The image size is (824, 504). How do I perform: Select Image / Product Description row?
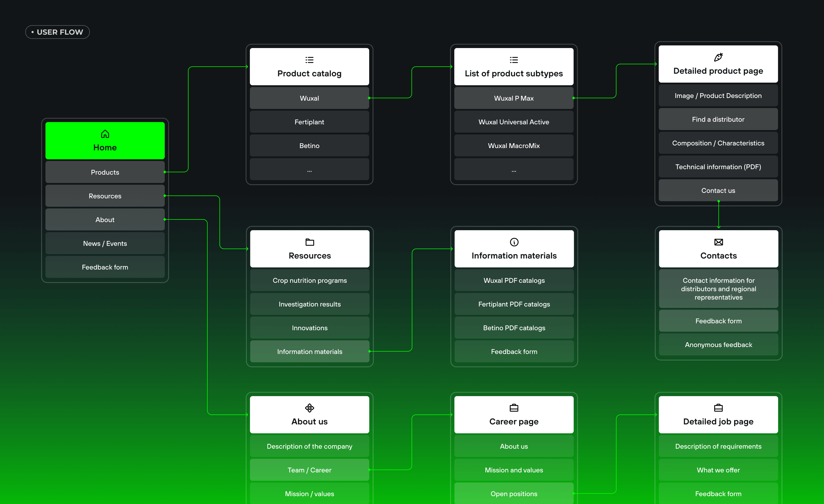(x=718, y=95)
